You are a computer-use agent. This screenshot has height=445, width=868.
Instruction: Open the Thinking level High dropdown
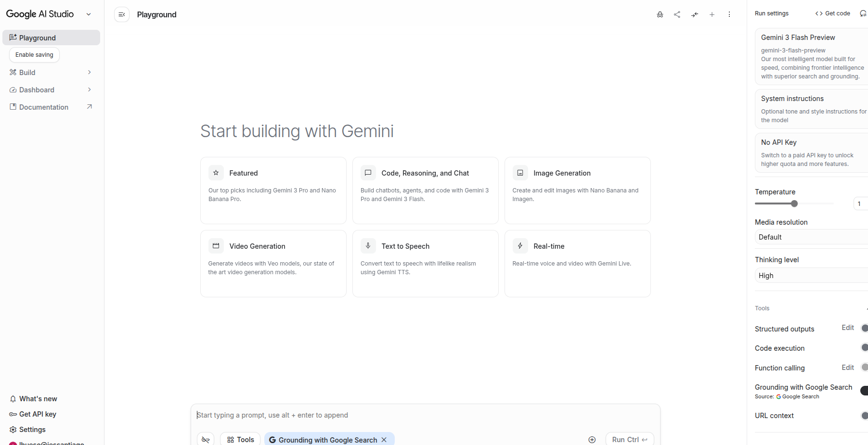tap(811, 276)
